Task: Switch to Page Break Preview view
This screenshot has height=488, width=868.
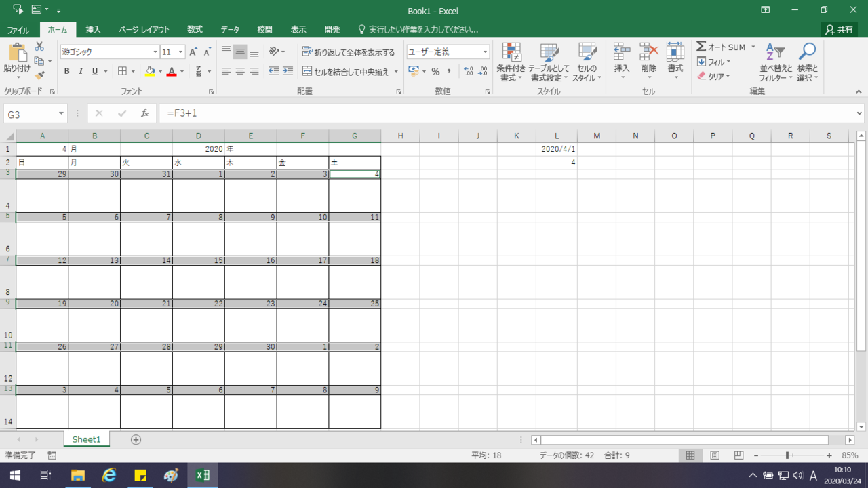Action: 739,455
